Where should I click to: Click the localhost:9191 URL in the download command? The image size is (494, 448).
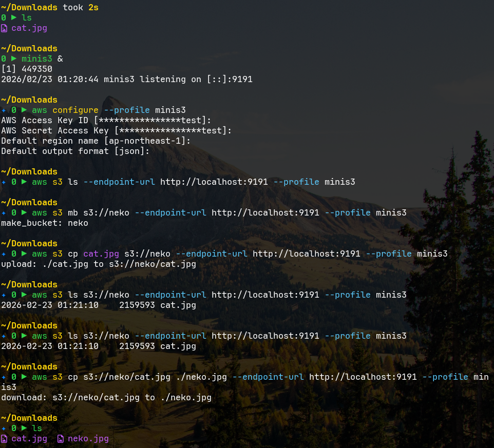tap(363, 377)
